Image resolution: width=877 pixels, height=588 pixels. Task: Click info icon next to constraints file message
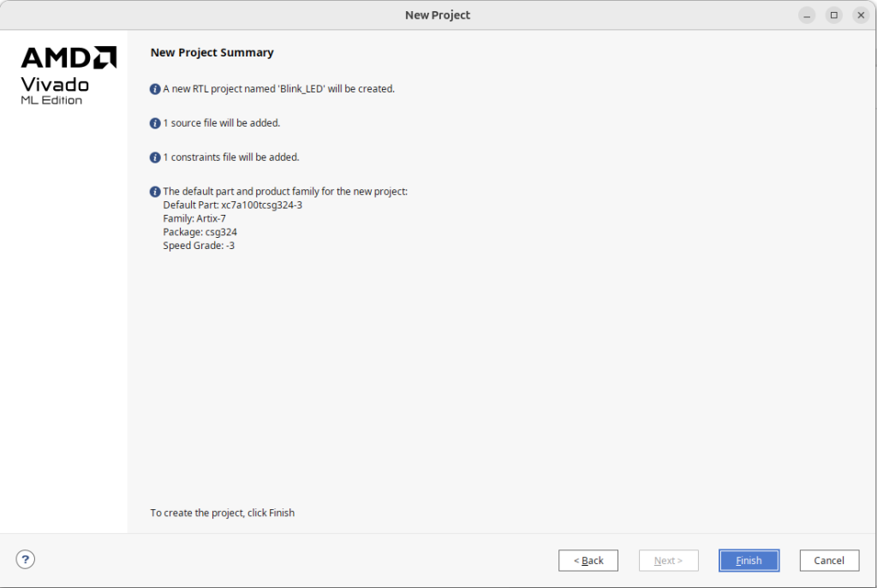(155, 157)
